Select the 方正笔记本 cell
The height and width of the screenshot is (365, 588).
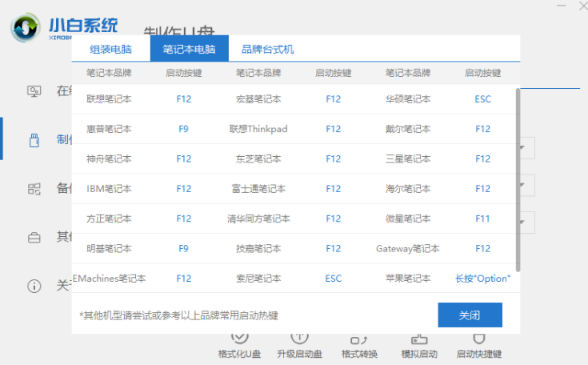[109, 219]
